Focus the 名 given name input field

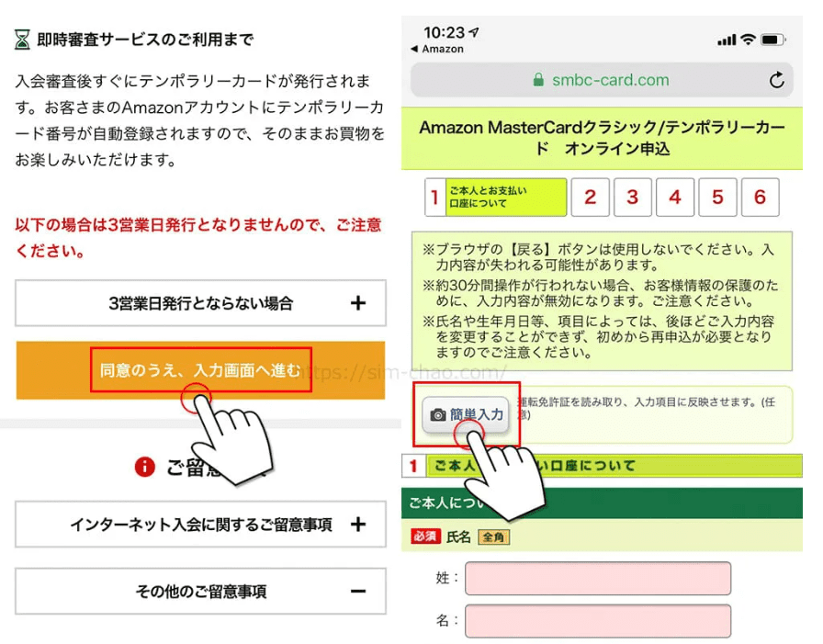(598, 621)
